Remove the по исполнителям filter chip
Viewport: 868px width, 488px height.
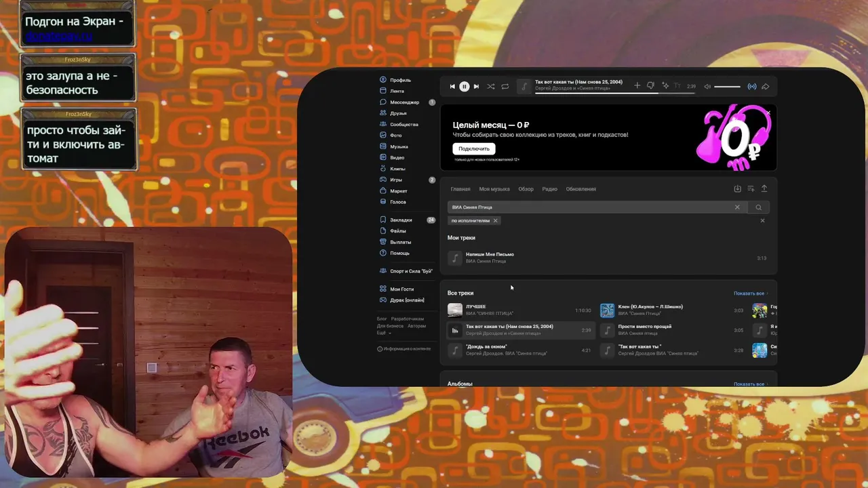point(495,220)
